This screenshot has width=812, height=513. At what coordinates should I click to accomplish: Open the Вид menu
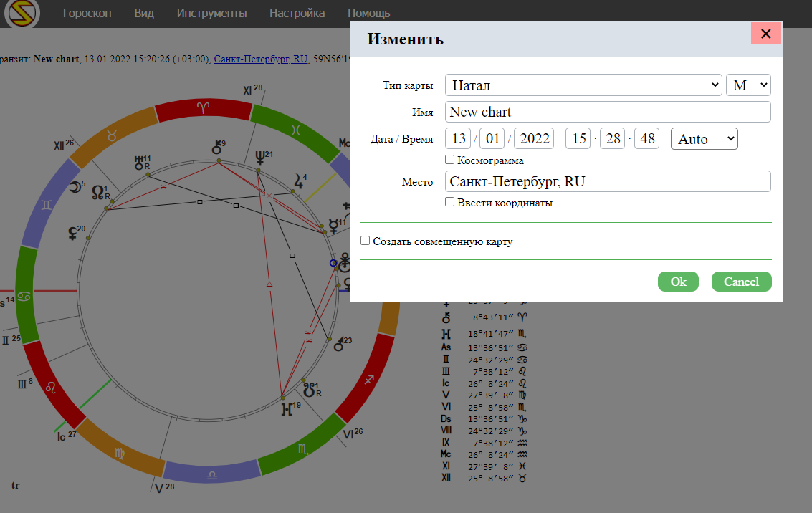pyautogui.click(x=144, y=13)
